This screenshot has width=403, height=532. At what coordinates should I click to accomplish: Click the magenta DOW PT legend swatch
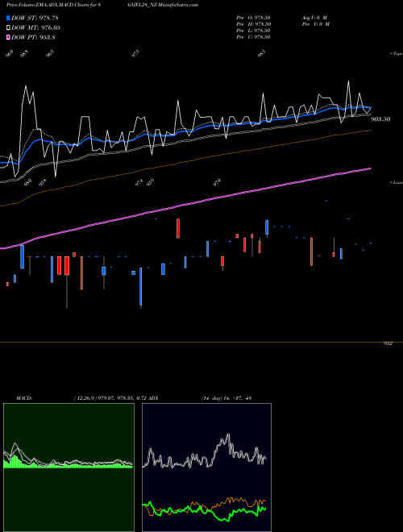click(9, 37)
